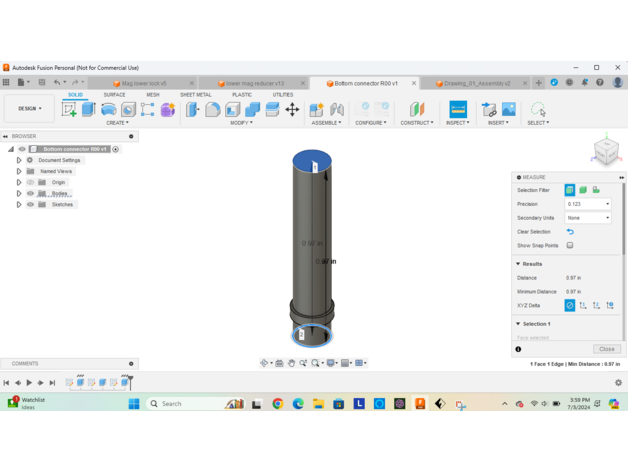Viewport: 628px width, 472px height.
Task: Toggle visibility of the Origin folder
Action: 30,182
